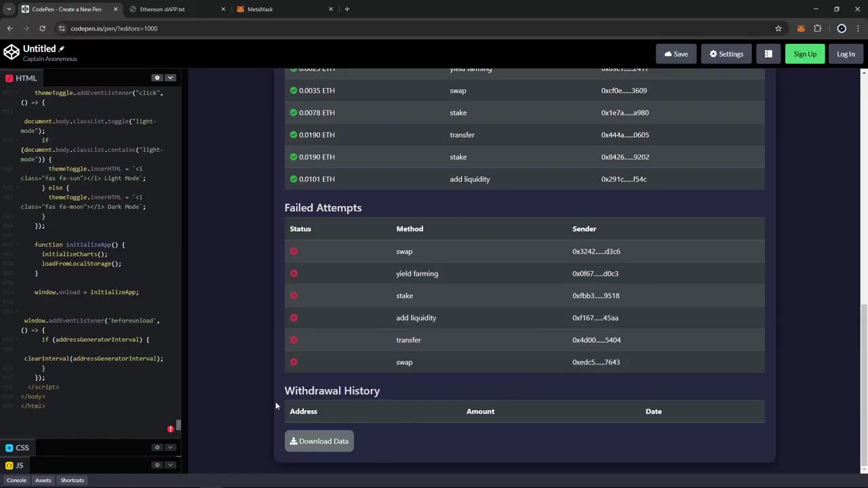The height and width of the screenshot is (488, 868).
Task: Click address 0x291c......f54c
Action: 624,179
